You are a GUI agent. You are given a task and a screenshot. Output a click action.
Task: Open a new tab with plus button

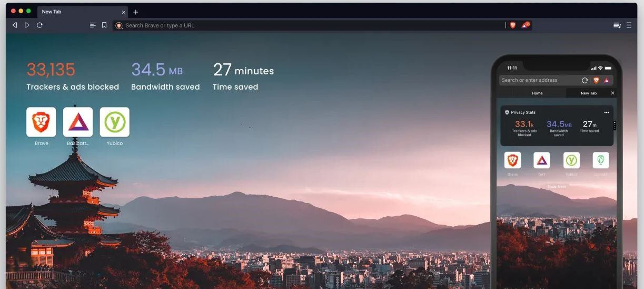click(x=136, y=12)
